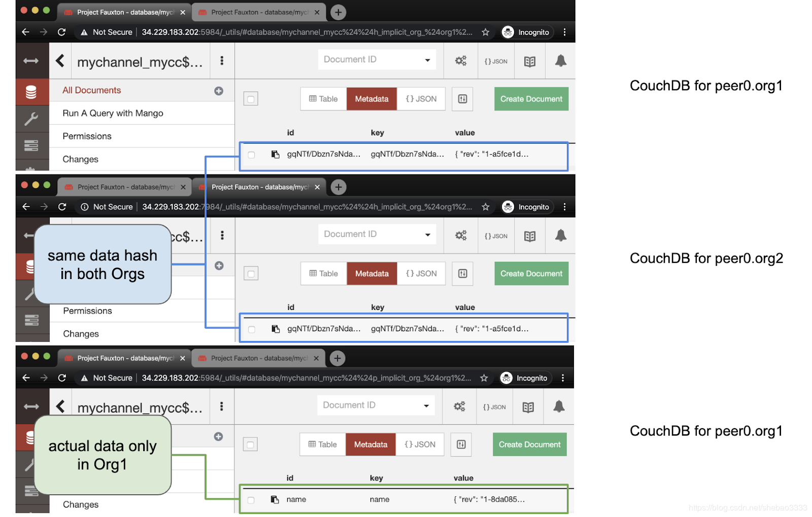
Task: Open database kebab menu in top window
Action: point(222,61)
